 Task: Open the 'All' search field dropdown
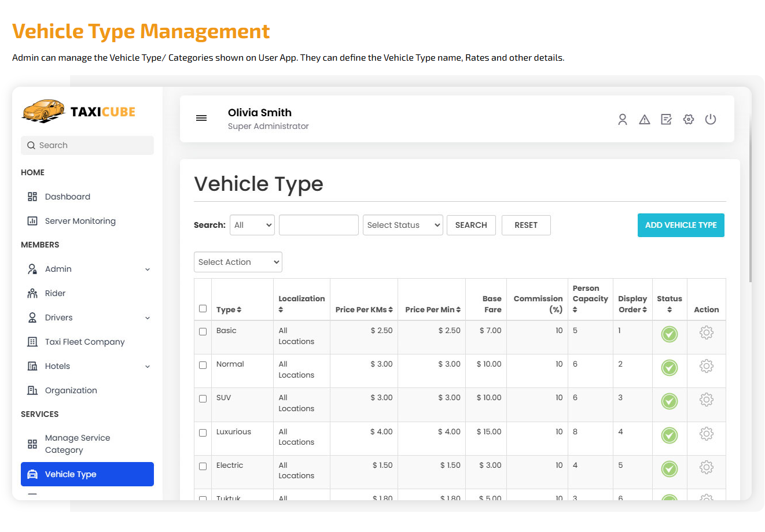(x=252, y=225)
